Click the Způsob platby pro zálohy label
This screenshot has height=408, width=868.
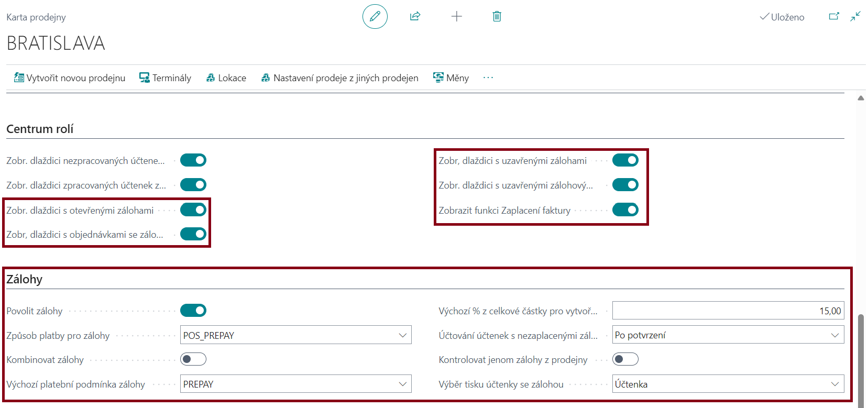(x=58, y=336)
